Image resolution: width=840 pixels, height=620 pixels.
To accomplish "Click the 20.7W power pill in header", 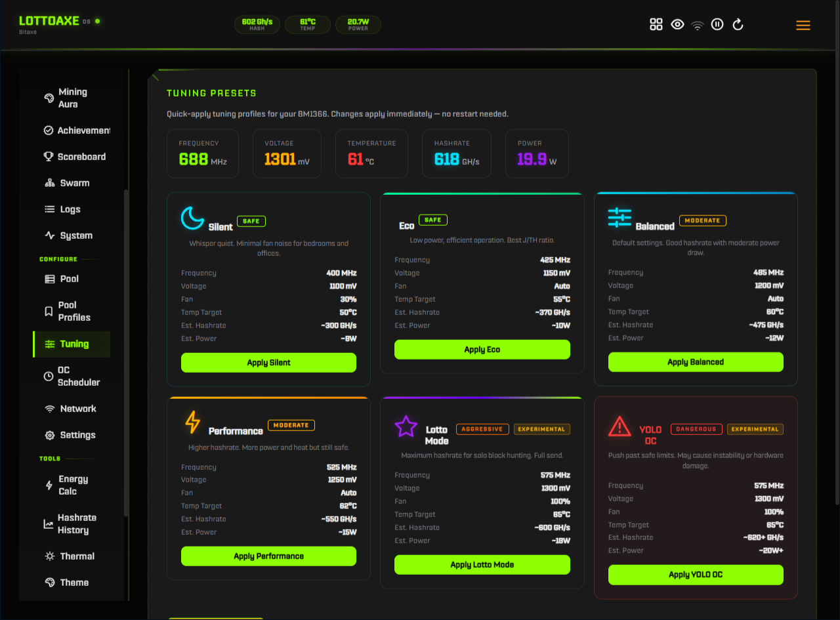I will tap(358, 25).
